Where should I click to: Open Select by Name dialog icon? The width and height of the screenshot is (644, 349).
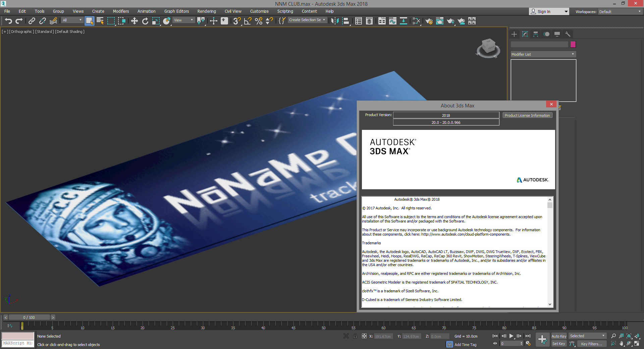click(100, 21)
